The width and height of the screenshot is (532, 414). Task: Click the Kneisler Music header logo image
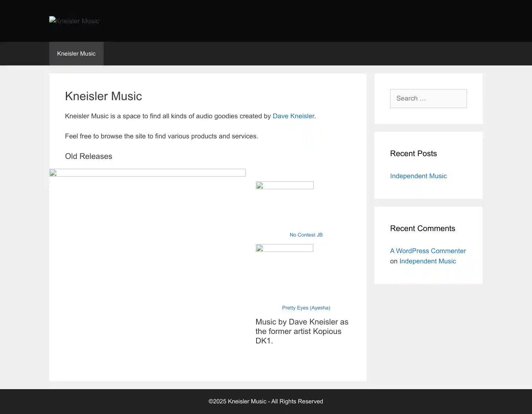[74, 21]
